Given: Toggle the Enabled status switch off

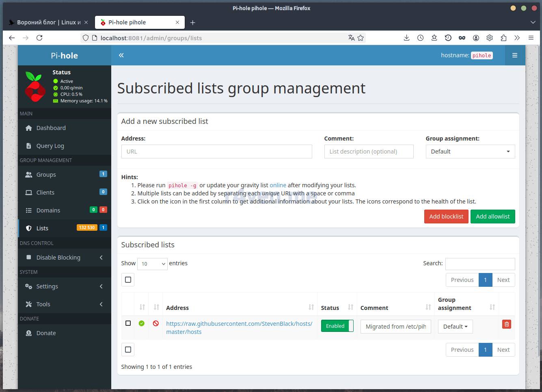Looking at the screenshot, I should (x=337, y=326).
